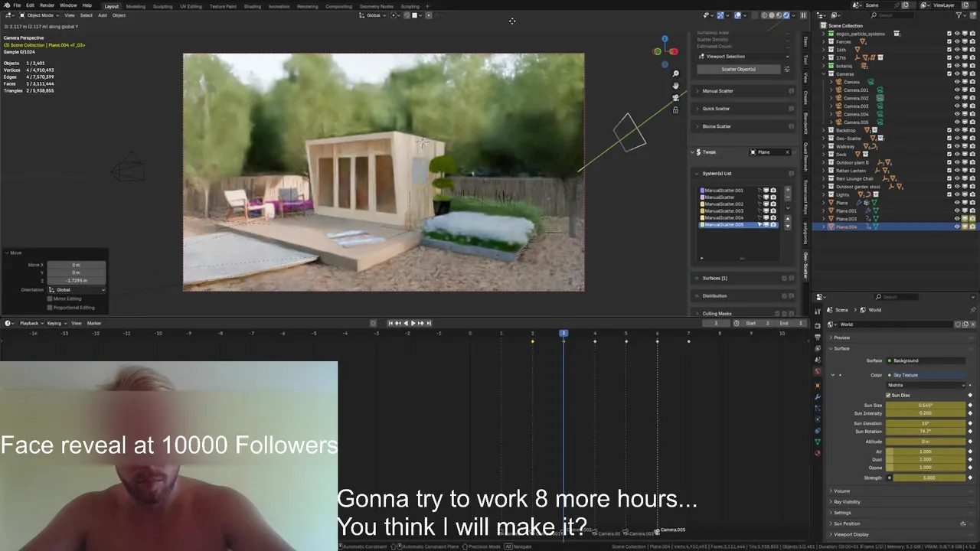Open Nishita sky type dropdown
The width and height of the screenshot is (980, 551).
[926, 385]
